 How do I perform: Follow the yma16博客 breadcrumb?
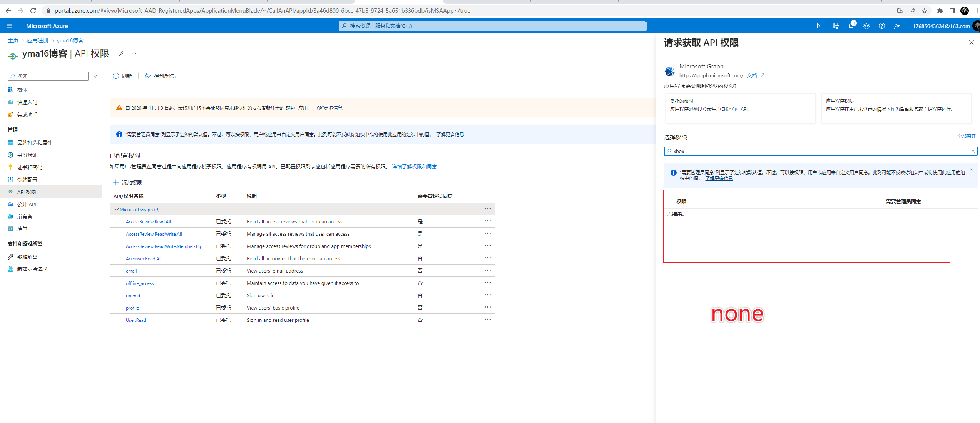click(x=70, y=40)
